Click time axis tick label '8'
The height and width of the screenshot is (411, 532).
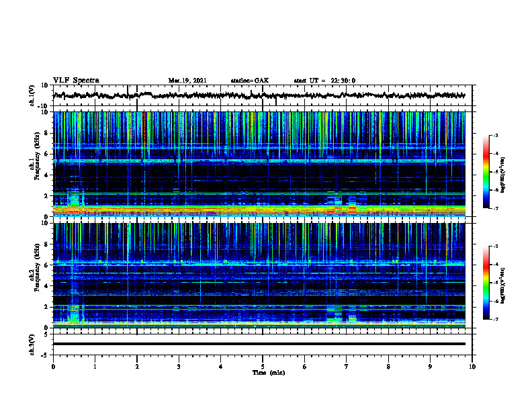(x=388, y=367)
